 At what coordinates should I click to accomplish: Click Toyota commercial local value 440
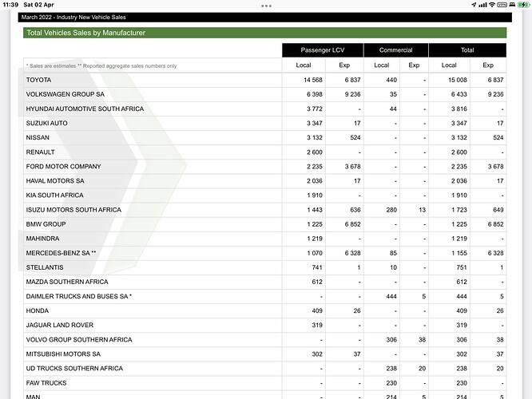[x=391, y=80]
